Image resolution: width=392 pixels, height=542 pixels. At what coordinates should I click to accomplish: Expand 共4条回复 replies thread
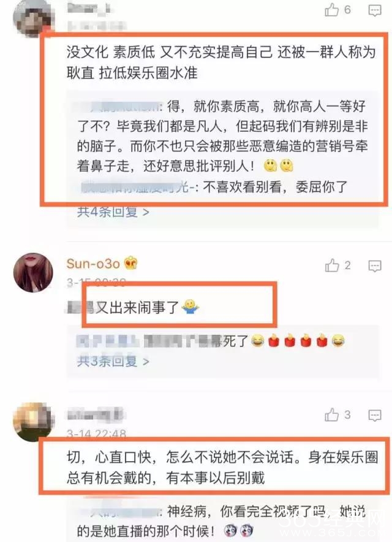(113, 211)
